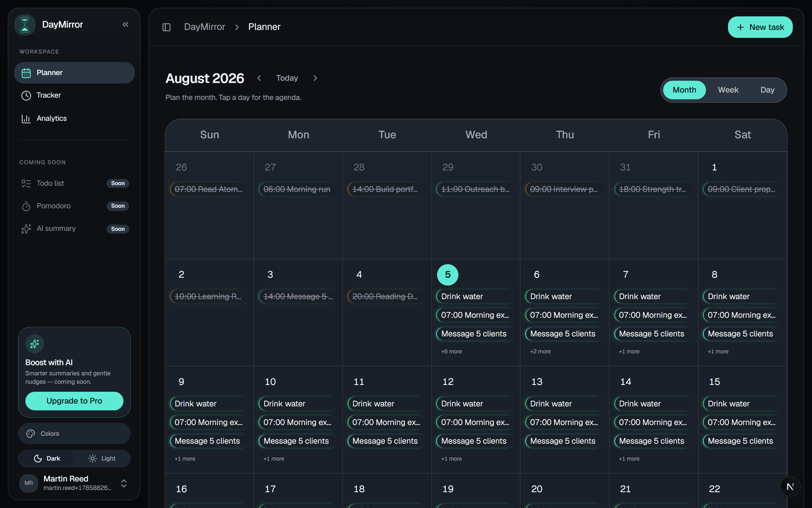This screenshot has height=508, width=812.
Task: Click the DayMirror hourglass logo
Action: 25,25
